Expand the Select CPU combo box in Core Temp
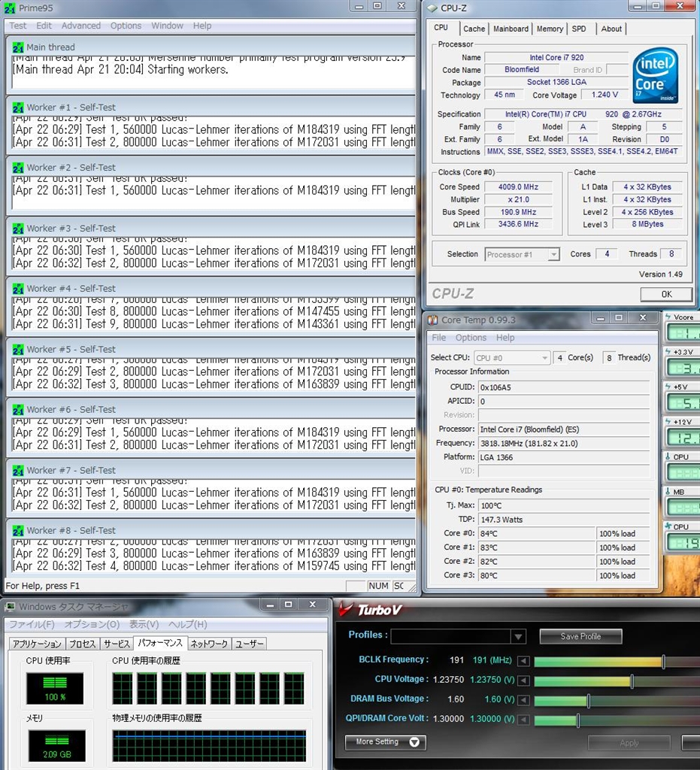 click(543, 358)
